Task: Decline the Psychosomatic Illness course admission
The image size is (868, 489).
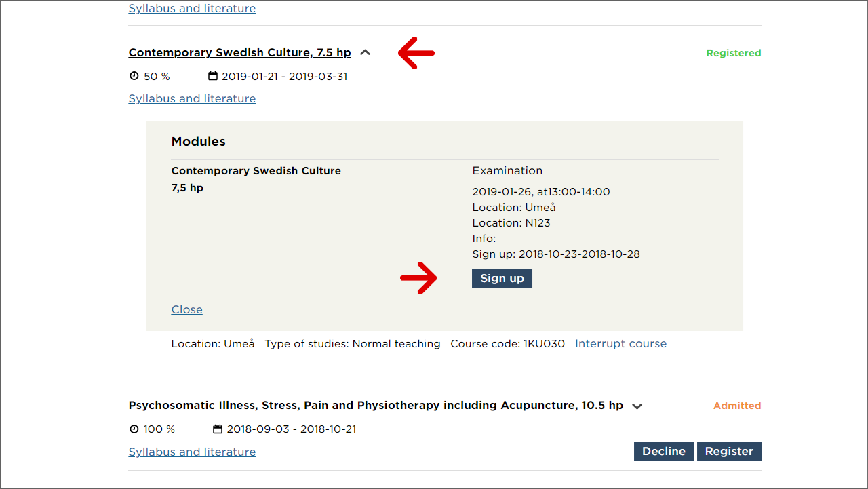Action: (663, 451)
